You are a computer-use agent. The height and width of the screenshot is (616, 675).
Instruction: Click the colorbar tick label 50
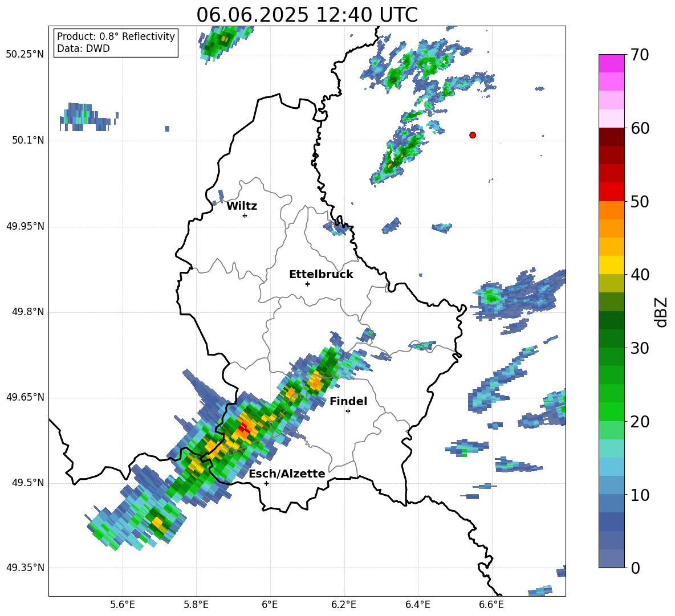(640, 202)
